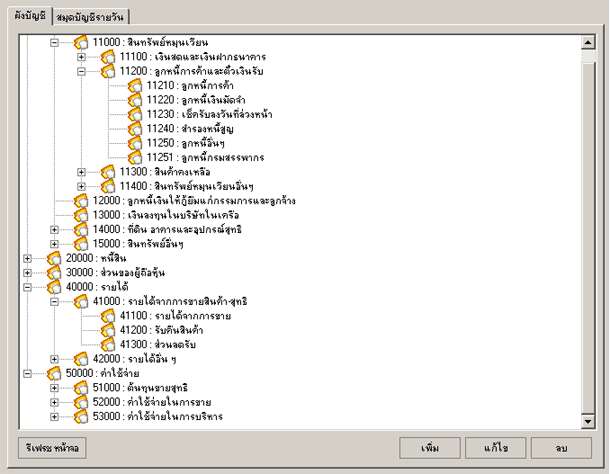The image size is (610, 474).
Task: Switch to the สมุดบัญชีรายวัน tab
Action: click(x=91, y=17)
